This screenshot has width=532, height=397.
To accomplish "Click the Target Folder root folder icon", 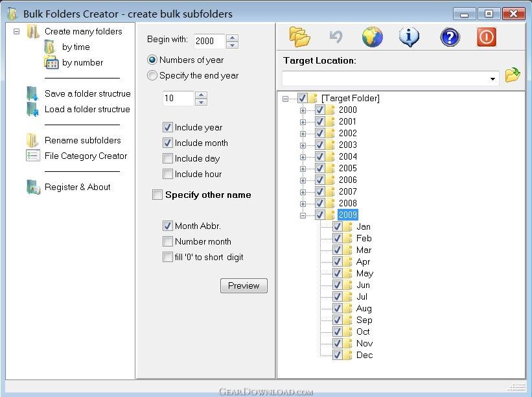I will coord(312,98).
